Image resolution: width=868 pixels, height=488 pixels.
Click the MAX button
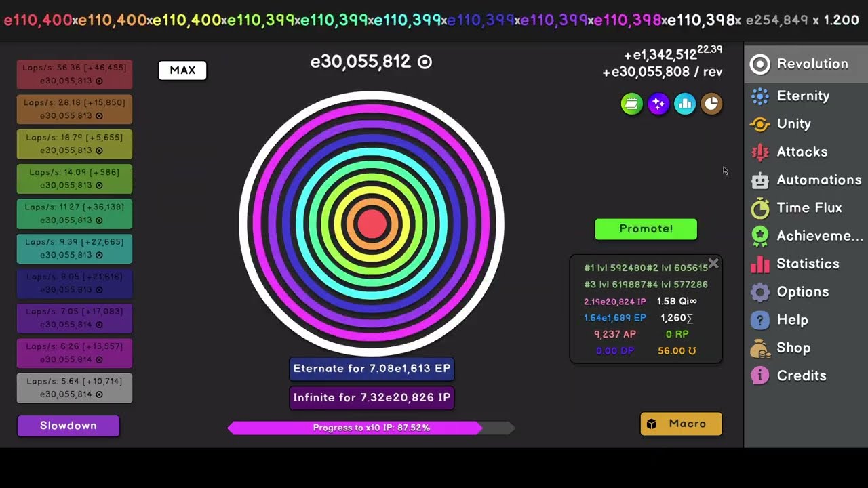(x=182, y=70)
